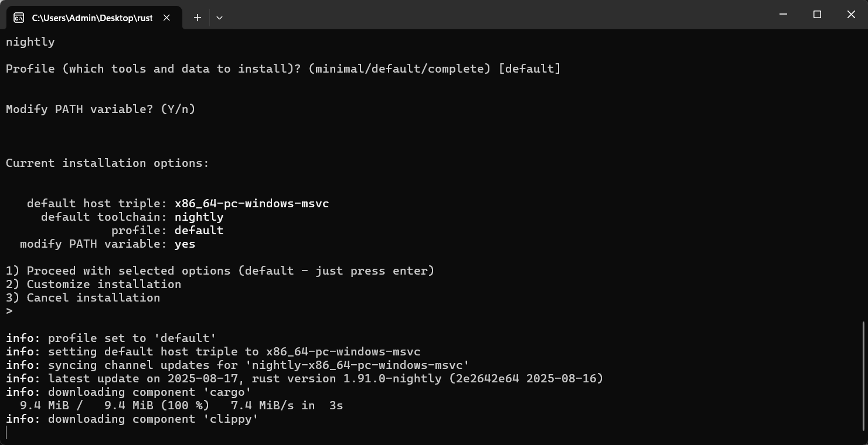
Task: Click the 'Customize installation' option text
Action: click(x=104, y=284)
